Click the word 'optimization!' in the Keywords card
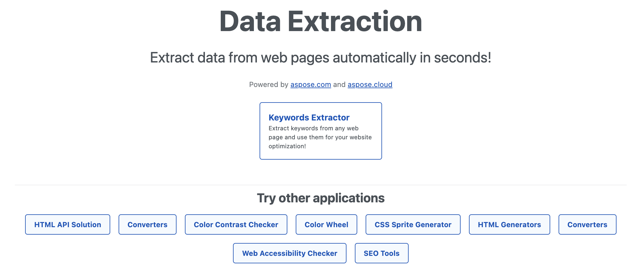The width and height of the screenshot is (644, 272). 287,146
